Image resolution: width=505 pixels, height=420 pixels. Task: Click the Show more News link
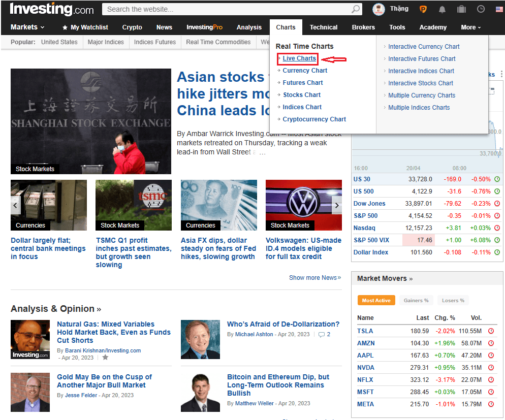315,278
